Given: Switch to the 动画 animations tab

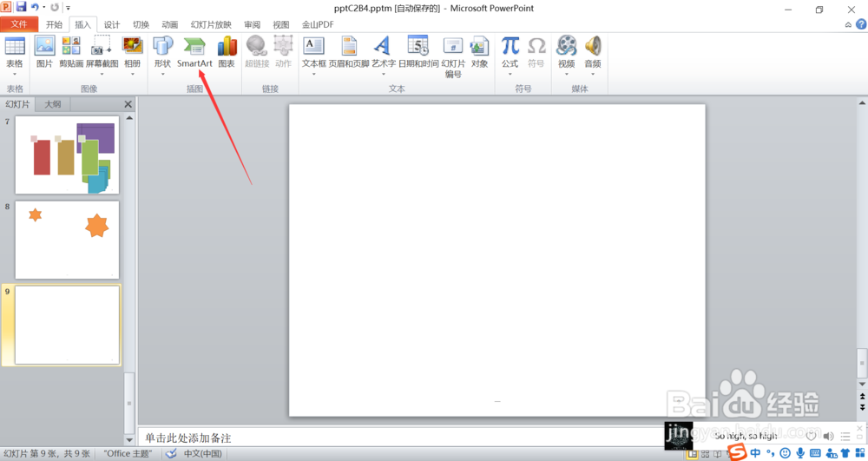Looking at the screenshot, I should click(169, 24).
